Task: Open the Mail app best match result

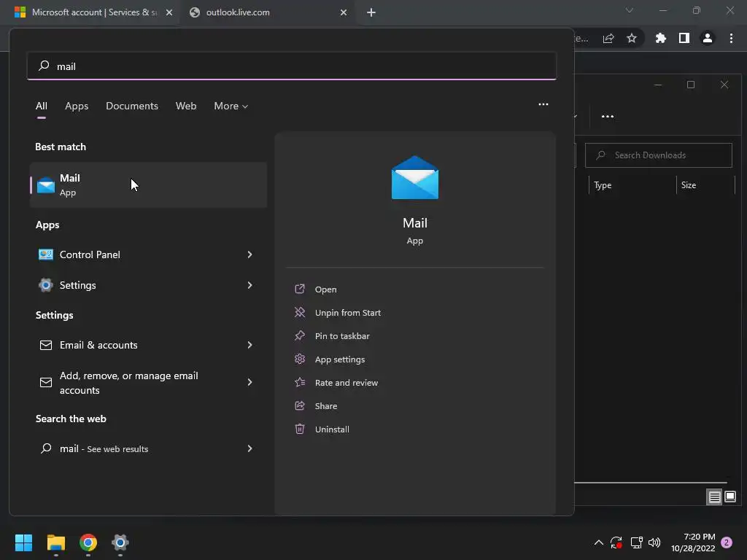Action: [148, 184]
